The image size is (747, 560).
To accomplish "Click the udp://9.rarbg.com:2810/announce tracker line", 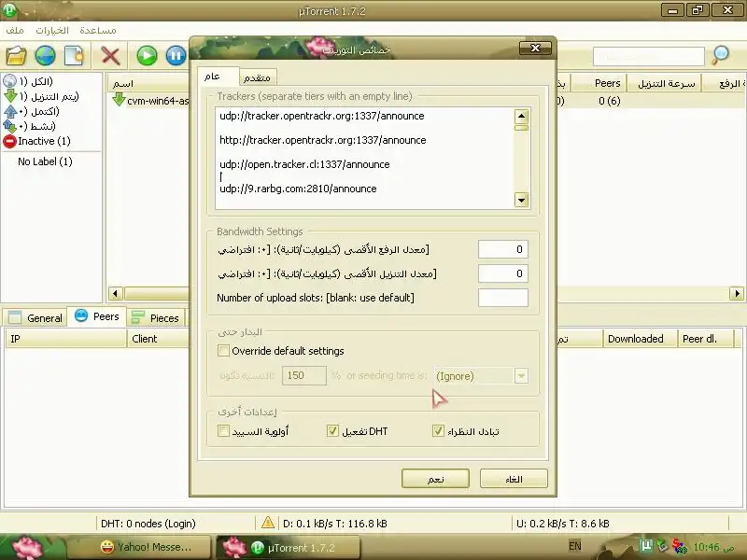I will point(298,189).
